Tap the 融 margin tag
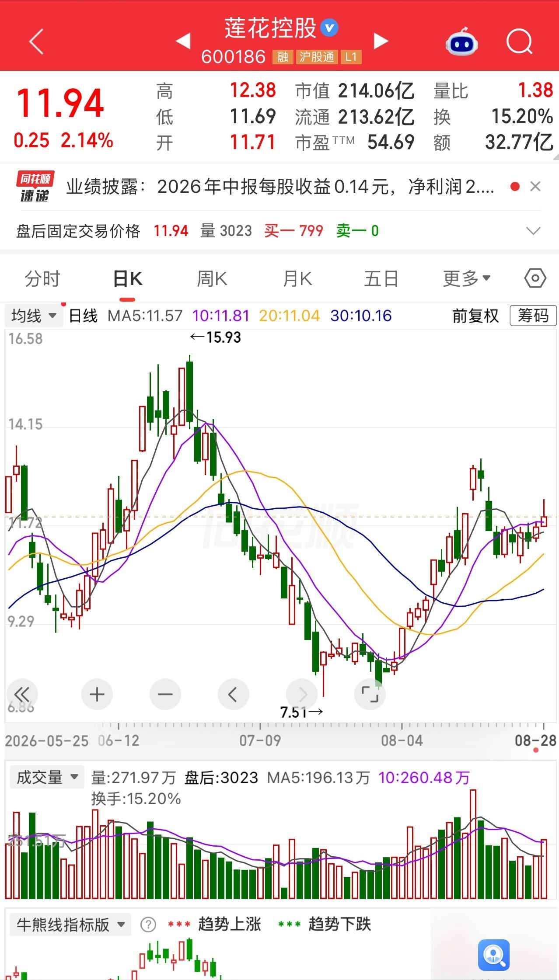 click(x=283, y=57)
